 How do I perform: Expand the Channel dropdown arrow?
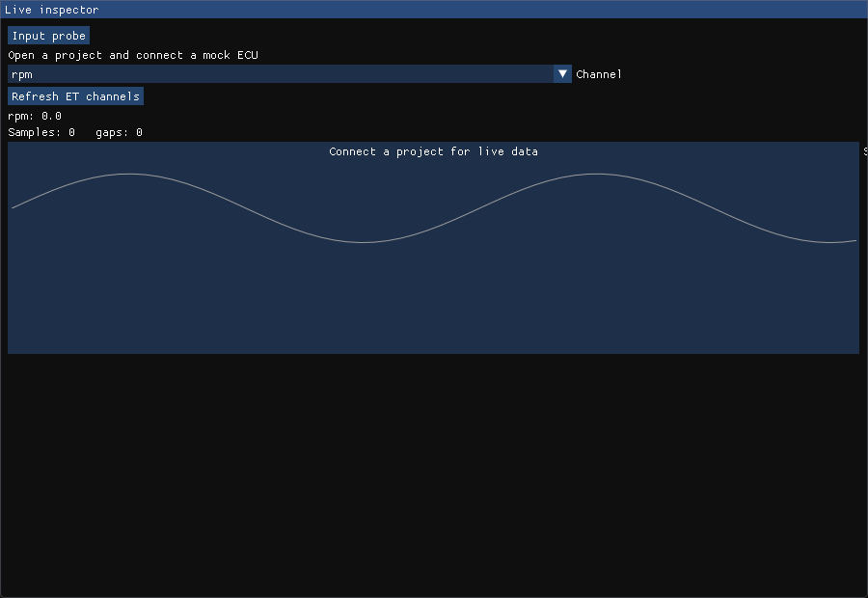point(562,74)
